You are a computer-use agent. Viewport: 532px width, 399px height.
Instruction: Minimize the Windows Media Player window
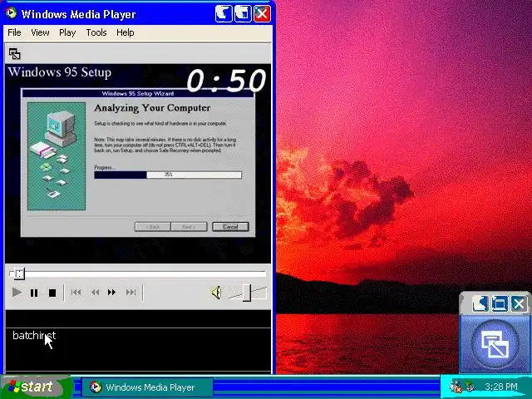point(224,14)
